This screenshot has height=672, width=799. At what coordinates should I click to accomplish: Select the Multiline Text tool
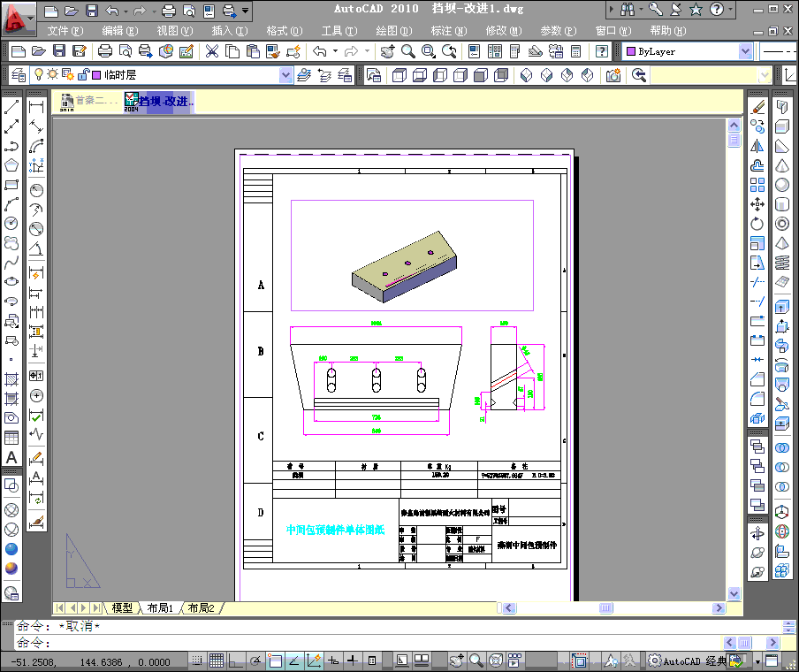(x=11, y=457)
